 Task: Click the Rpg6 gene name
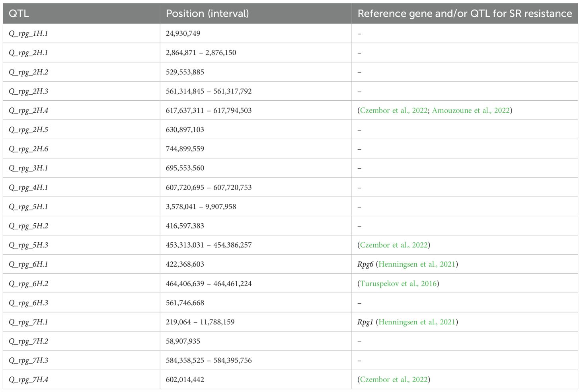[x=365, y=264]
